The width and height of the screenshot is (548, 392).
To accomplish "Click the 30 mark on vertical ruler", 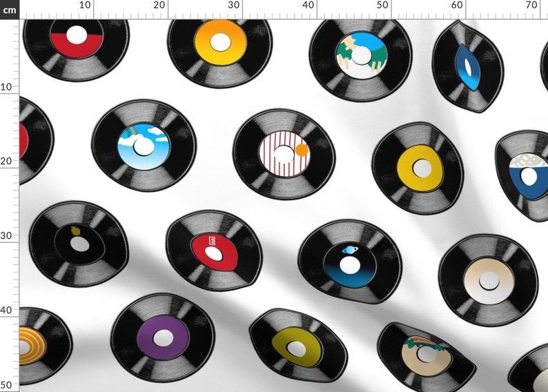I will (x=6, y=235).
